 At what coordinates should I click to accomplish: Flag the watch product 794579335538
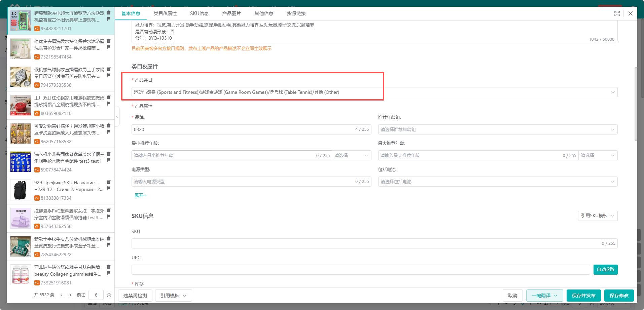pos(109,75)
